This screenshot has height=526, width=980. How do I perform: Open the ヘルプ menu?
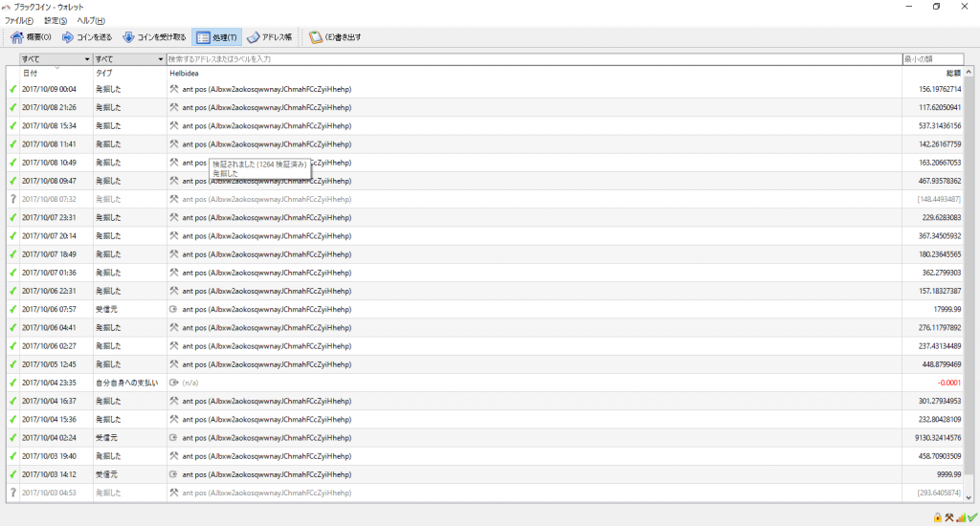pyautogui.click(x=91, y=20)
